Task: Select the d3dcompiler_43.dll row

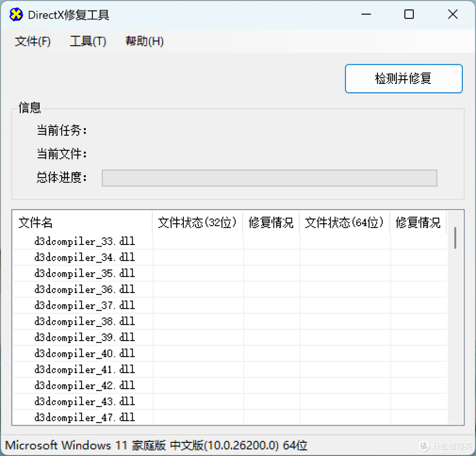Action: coord(230,402)
